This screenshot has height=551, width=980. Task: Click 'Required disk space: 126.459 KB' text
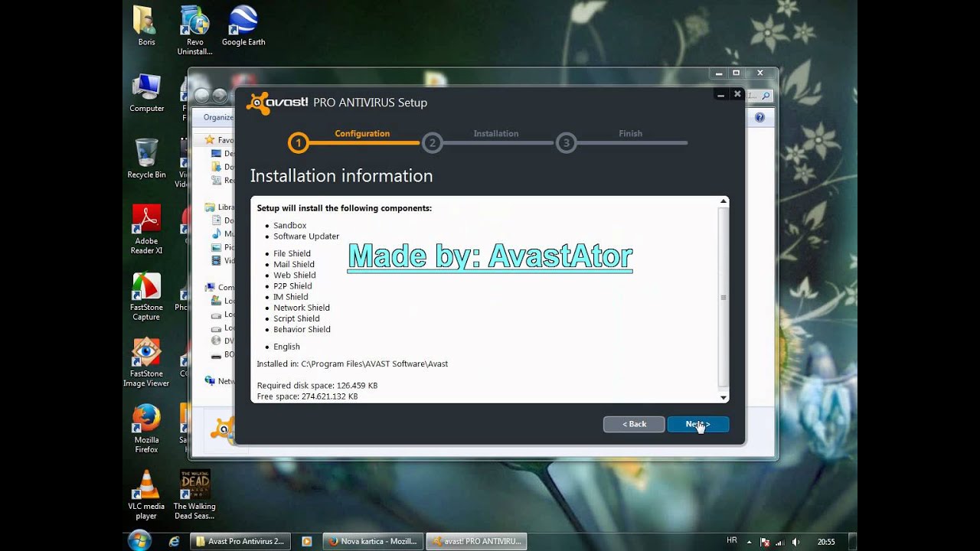[x=317, y=386]
